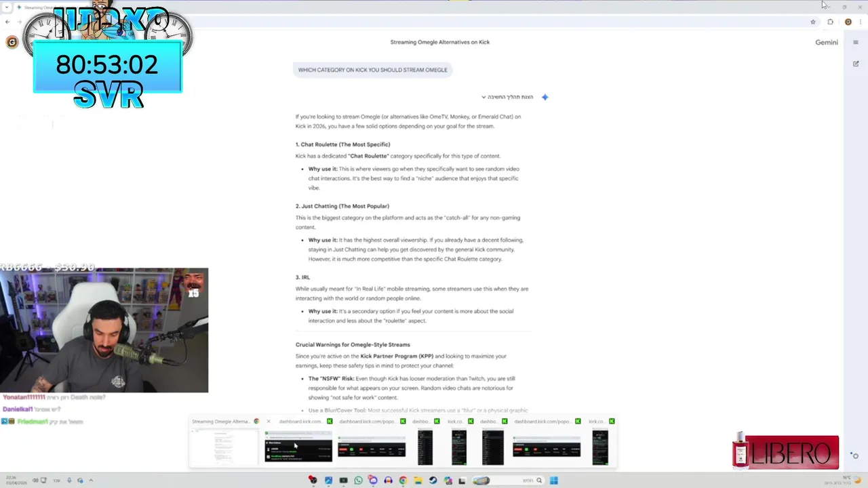Open WhatsApp from the taskbar
868x488 pixels.
(x=359, y=481)
